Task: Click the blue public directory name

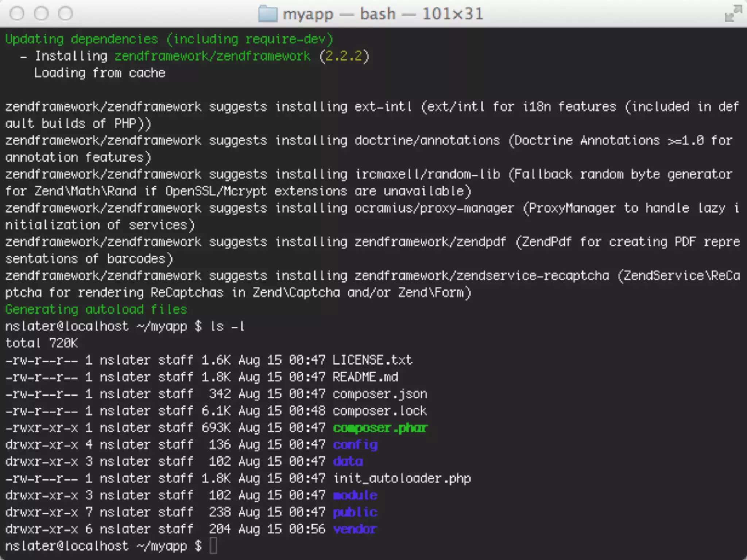Action: pyautogui.click(x=355, y=512)
